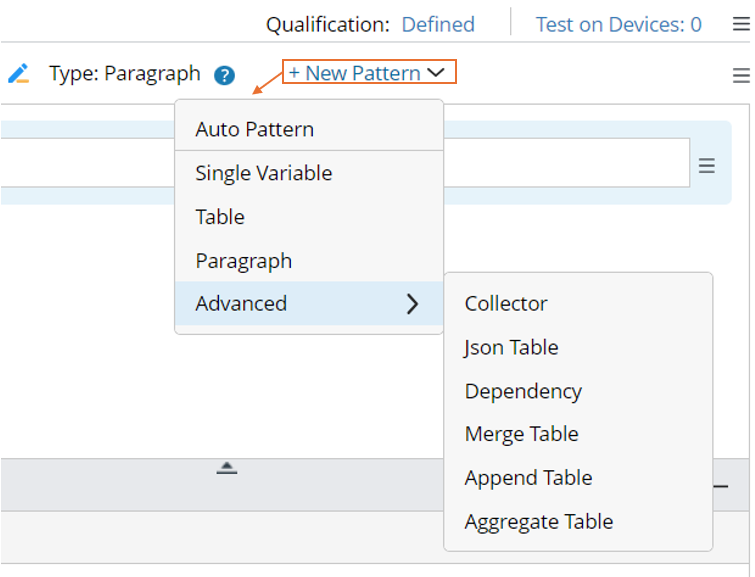Click hamburger icon beside the input field
Viewport: 755px width, 577px height.
[x=707, y=166]
